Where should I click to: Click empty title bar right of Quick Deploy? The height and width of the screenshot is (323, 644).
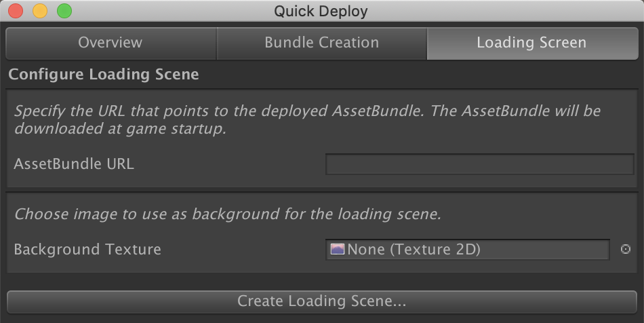click(508, 11)
